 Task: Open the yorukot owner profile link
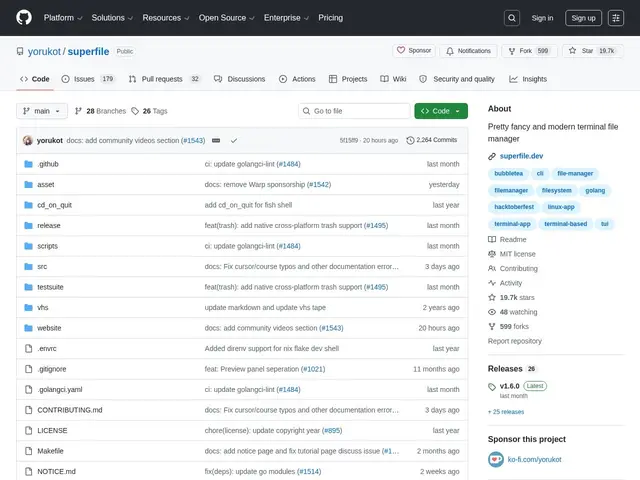44,51
